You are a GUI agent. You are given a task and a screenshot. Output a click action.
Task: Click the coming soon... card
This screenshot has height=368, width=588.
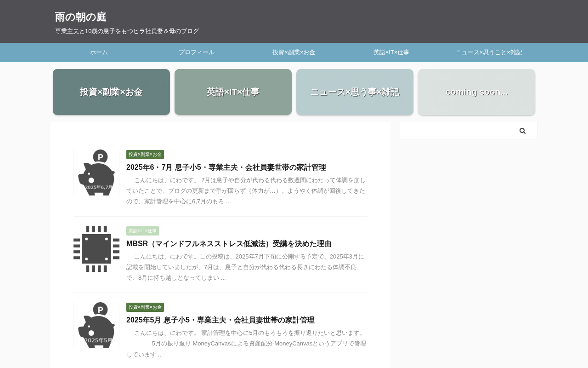click(476, 92)
